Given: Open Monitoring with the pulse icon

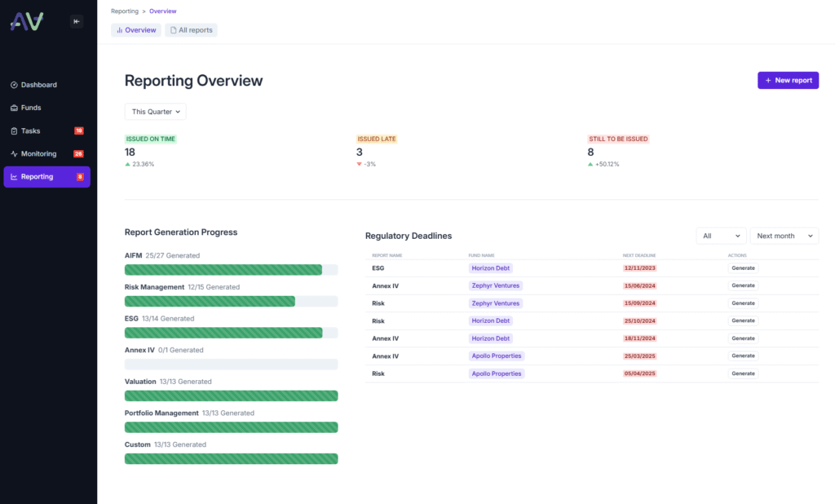Looking at the screenshot, I should [x=14, y=153].
